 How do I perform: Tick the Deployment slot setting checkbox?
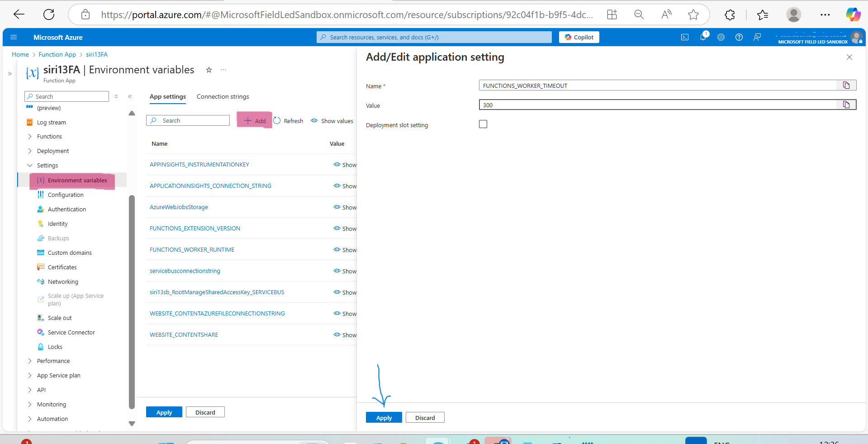click(x=483, y=124)
